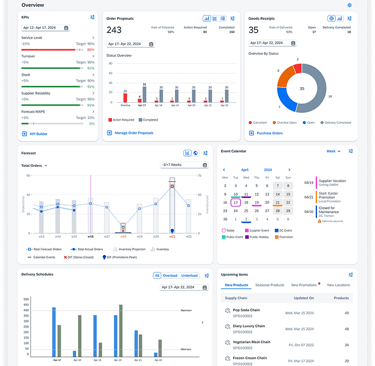This screenshot has height=366, width=375.
Task: Open Purchase Orders link
Action: coord(266,133)
